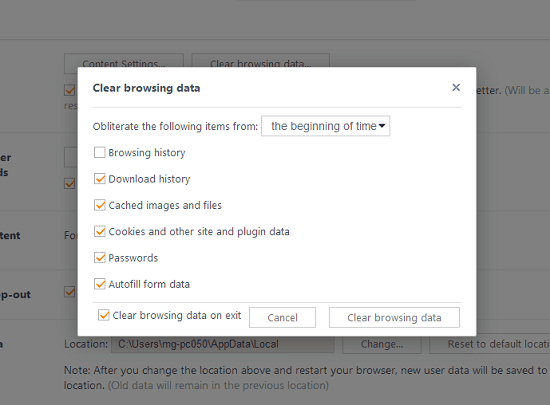Click Change button behind dialog
The width and height of the screenshot is (550, 405).
[x=382, y=344]
